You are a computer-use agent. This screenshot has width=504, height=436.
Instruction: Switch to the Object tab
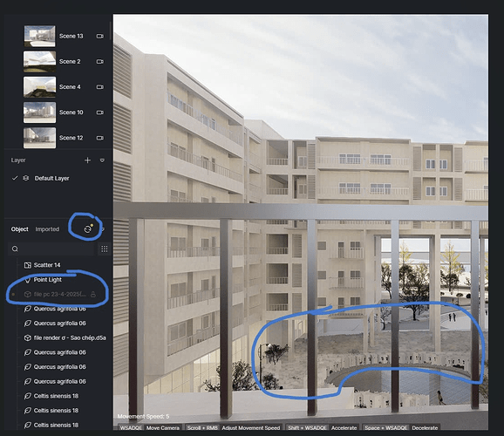(x=19, y=229)
